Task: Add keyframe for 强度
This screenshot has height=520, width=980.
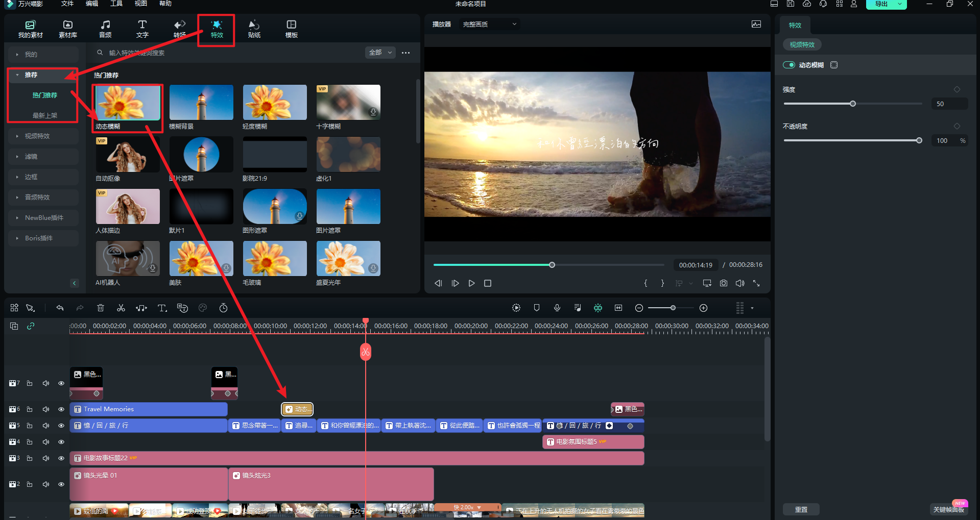Action: pyautogui.click(x=957, y=89)
